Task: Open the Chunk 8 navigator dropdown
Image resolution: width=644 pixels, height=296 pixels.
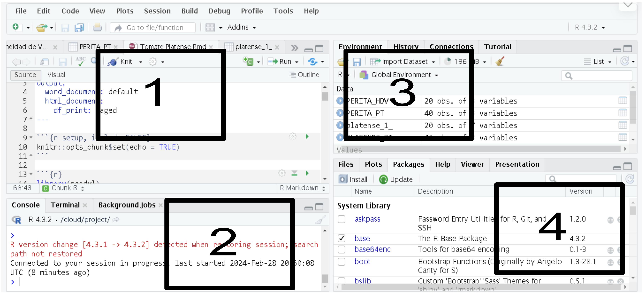Action: pyautogui.click(x=63, y=188)
